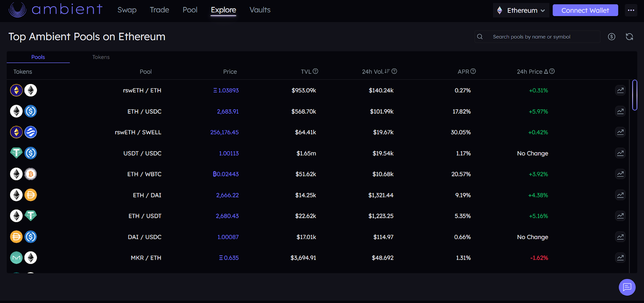Image resolution: width=644 pixels, height=303 pixels.
Task: Click the pool list vertical scrollbar
Action: pos(635,95)
